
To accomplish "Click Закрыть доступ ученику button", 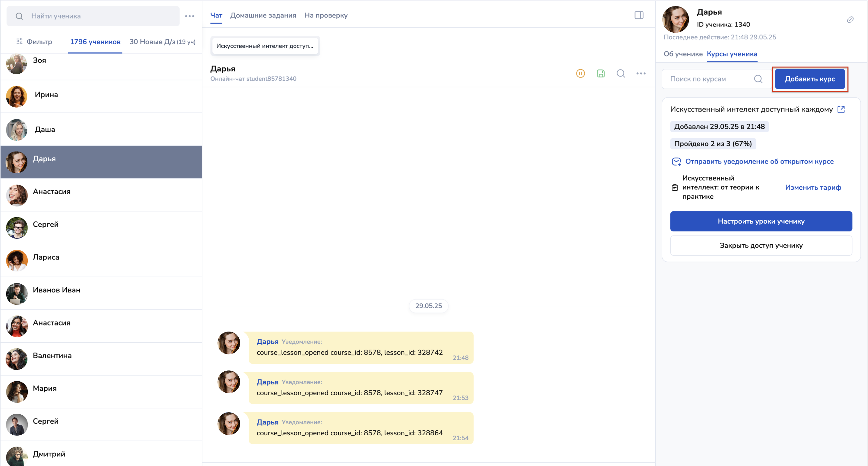I will point(761,246).
